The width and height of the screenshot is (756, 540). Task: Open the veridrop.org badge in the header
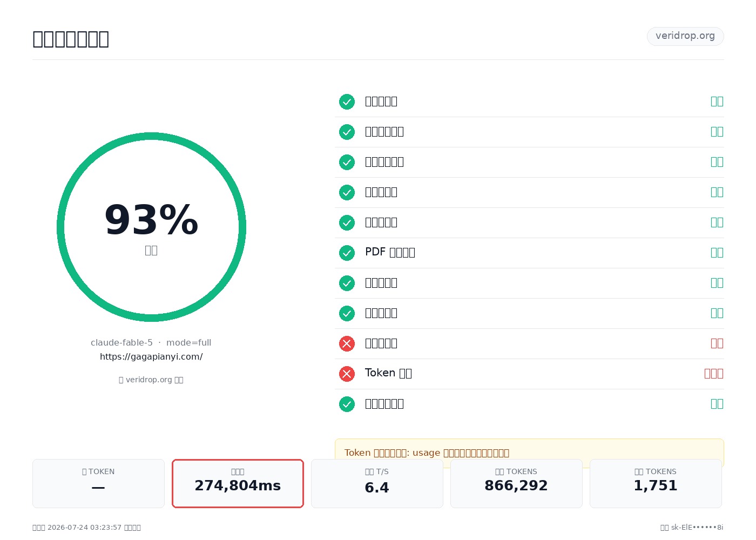point(685,36)
